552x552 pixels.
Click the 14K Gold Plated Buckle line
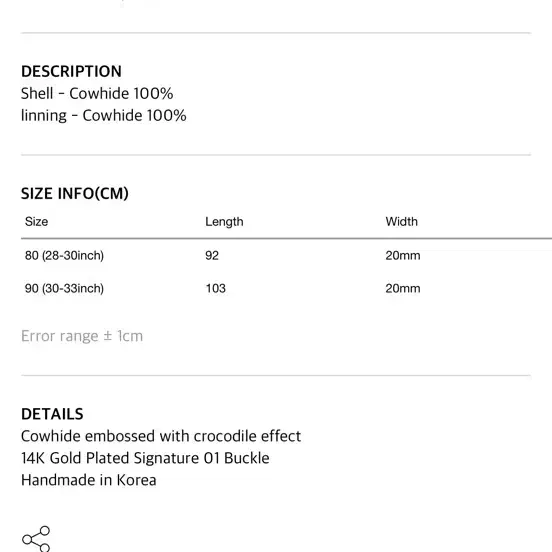pos(145,458)
